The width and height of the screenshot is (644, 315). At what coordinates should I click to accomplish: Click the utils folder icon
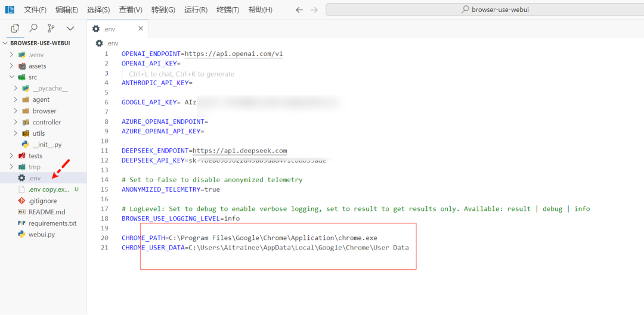(26, 133)
